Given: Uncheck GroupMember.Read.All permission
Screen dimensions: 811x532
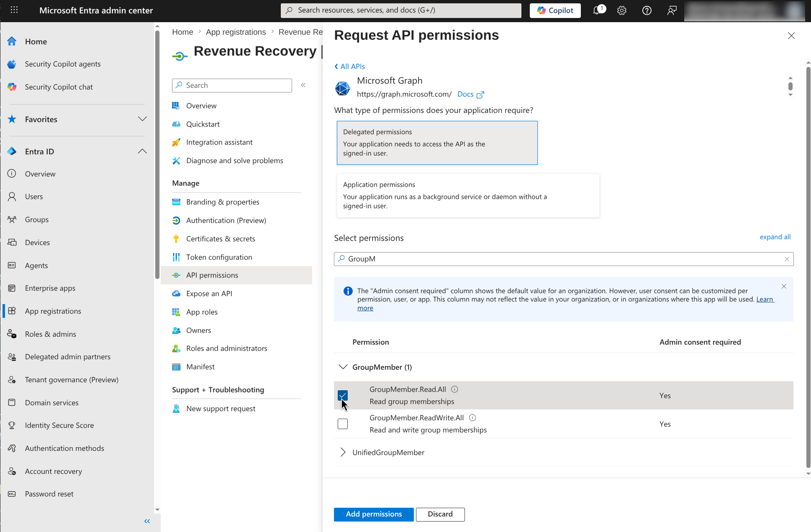Looking at the screenshot, I should pos(343,395).
